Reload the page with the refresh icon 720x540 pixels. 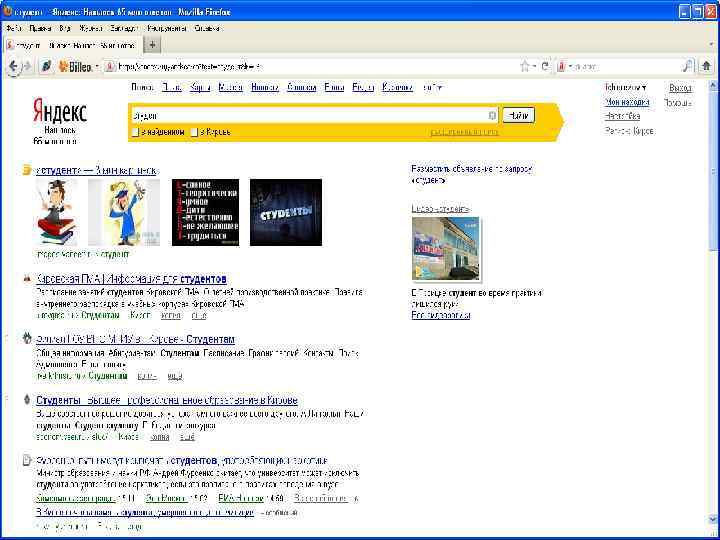pos(545,67)
